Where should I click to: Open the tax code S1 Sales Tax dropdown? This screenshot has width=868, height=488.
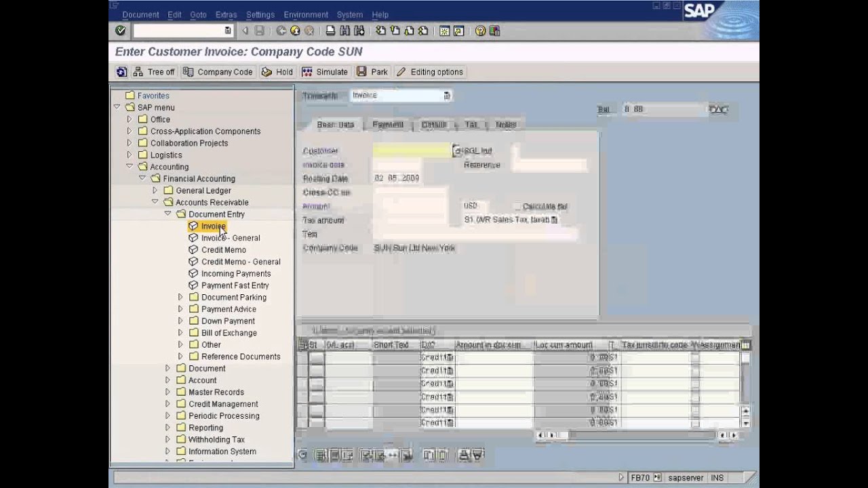pos(554,220)
